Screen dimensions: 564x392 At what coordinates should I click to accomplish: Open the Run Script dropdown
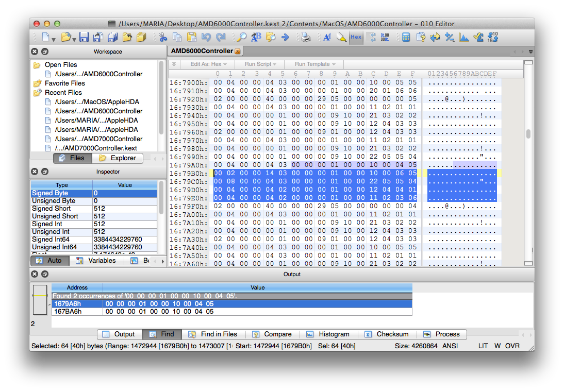point(260,64)
